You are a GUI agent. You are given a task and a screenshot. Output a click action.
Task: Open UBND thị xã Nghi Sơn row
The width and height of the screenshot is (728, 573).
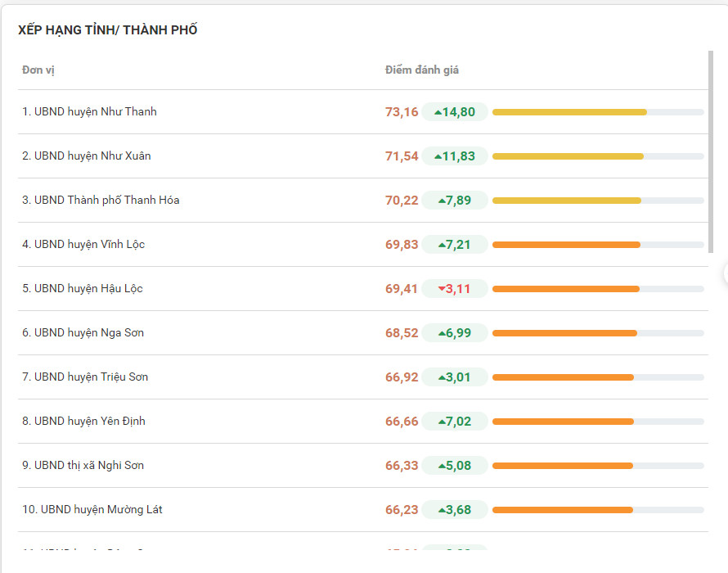pos(83,466)
